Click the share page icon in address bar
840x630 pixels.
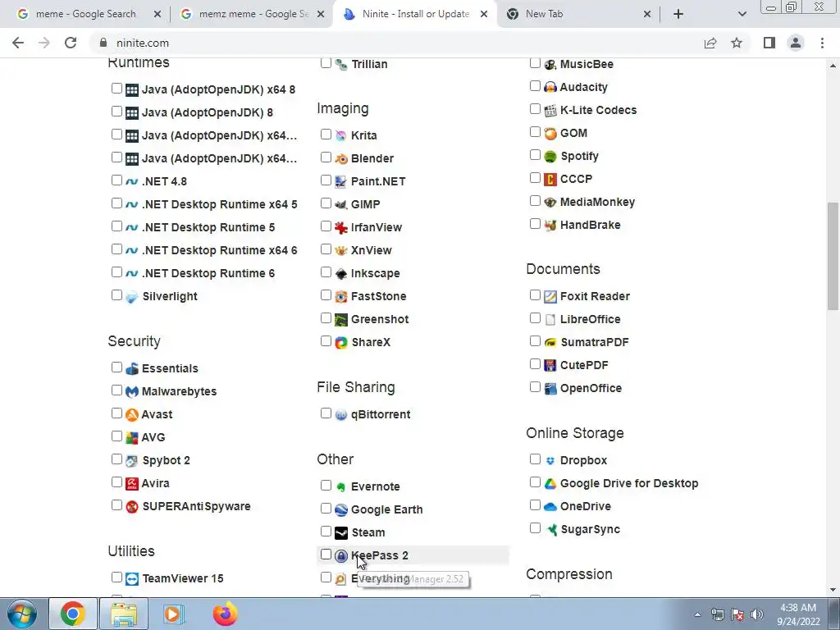point(710,43)
